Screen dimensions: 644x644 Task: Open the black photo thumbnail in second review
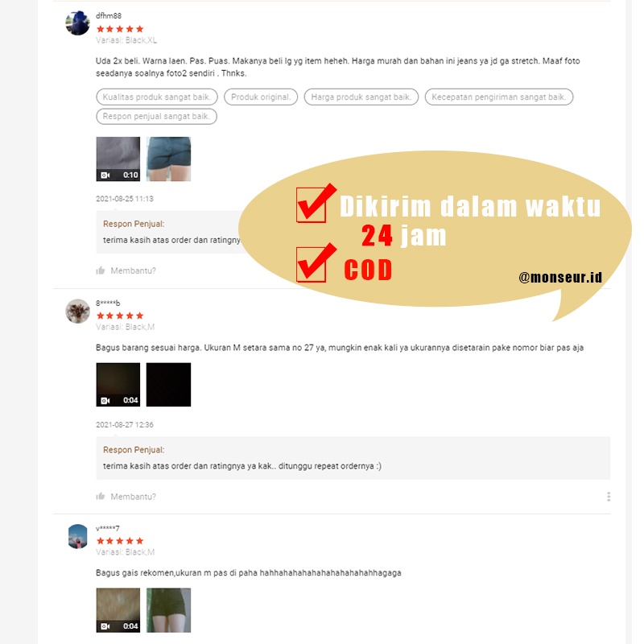[168, 385]
